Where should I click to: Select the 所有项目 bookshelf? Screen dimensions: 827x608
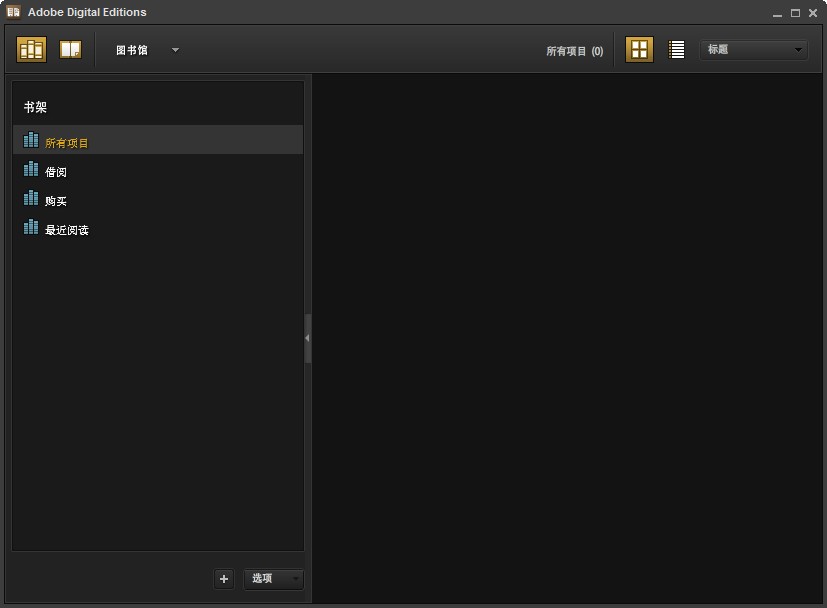point(158,140)
